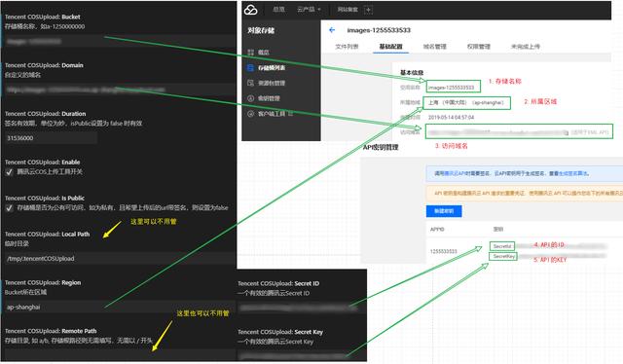Switch to the 基础配置 tab
623x364 pixels.
tap(390, 47)
